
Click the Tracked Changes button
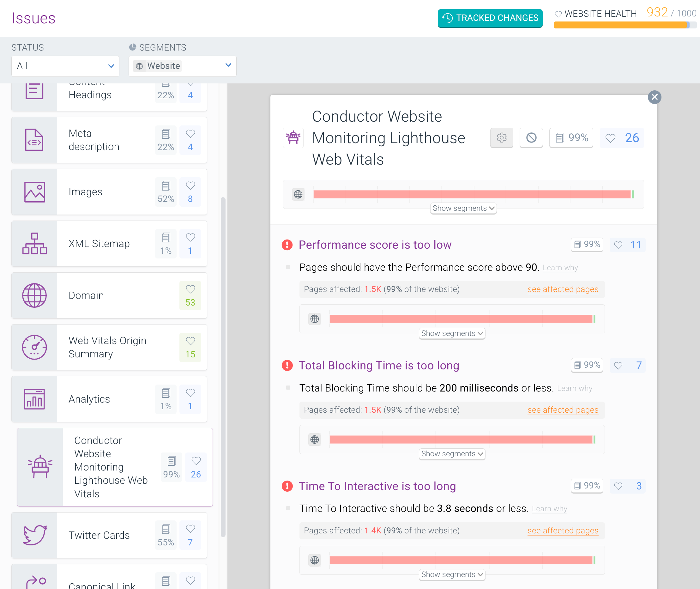coord(490,18)
